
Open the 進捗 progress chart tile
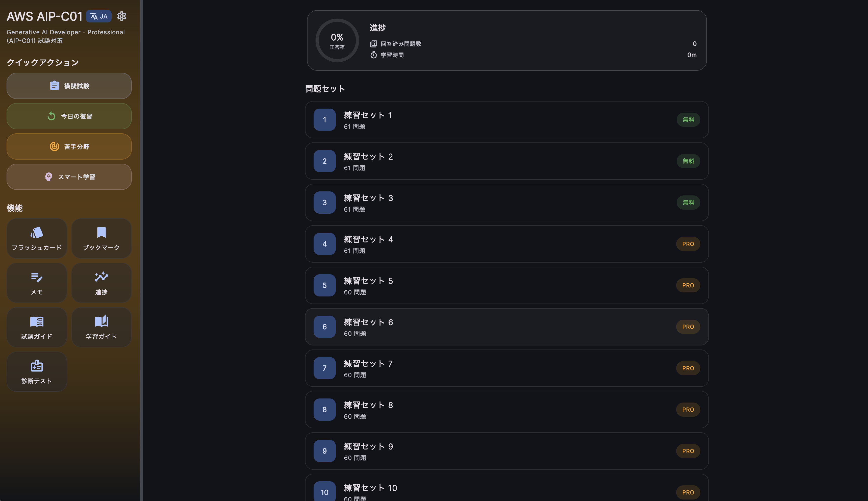tap(101, 283)
